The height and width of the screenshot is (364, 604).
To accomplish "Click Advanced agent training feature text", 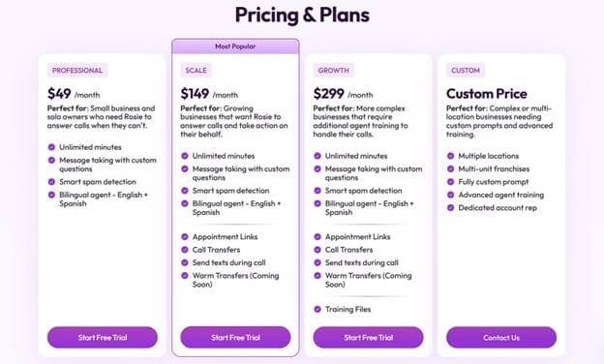I will point(501,195).
